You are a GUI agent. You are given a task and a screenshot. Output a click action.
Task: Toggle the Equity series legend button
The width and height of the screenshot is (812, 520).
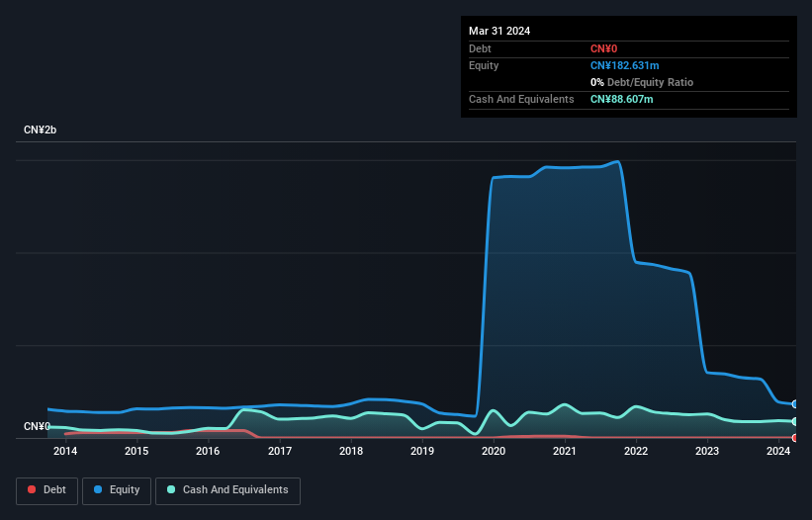click(117, 490)
